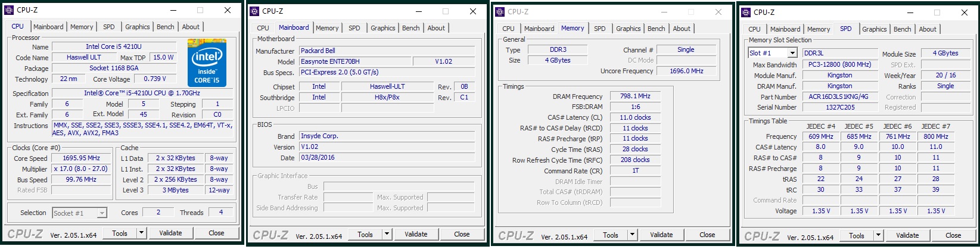Click Close button in the SPD window

[x=954, y=235]
